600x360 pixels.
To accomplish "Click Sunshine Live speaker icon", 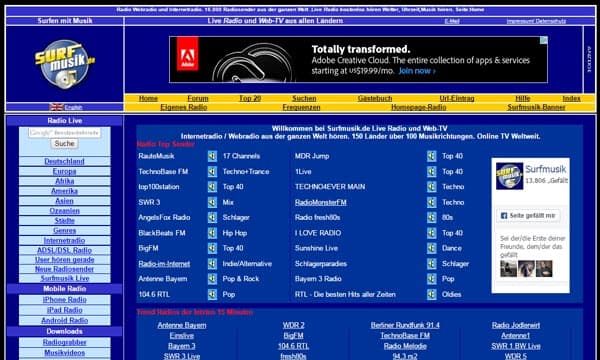I will tap(432, 248).
